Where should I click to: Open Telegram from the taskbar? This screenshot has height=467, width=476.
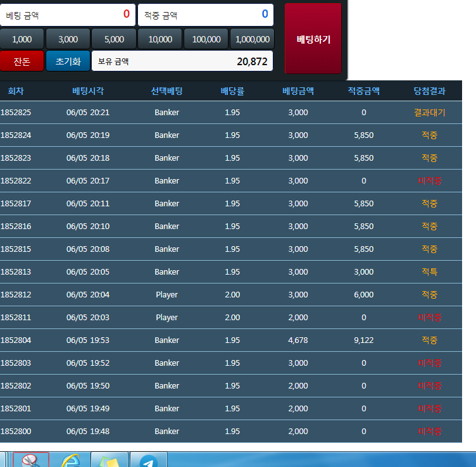[149, 460]
